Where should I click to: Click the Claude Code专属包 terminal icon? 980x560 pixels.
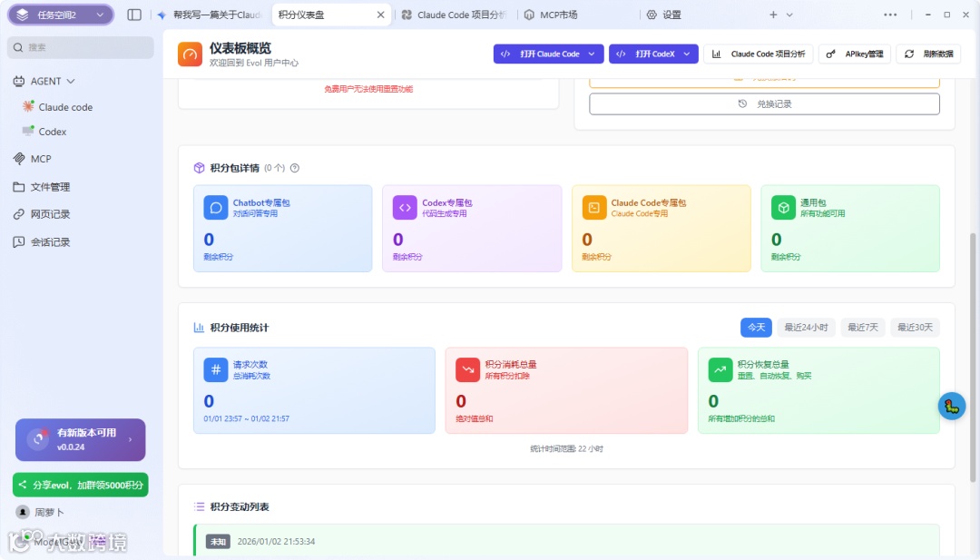pyautogui.click(x=593, y=208)
